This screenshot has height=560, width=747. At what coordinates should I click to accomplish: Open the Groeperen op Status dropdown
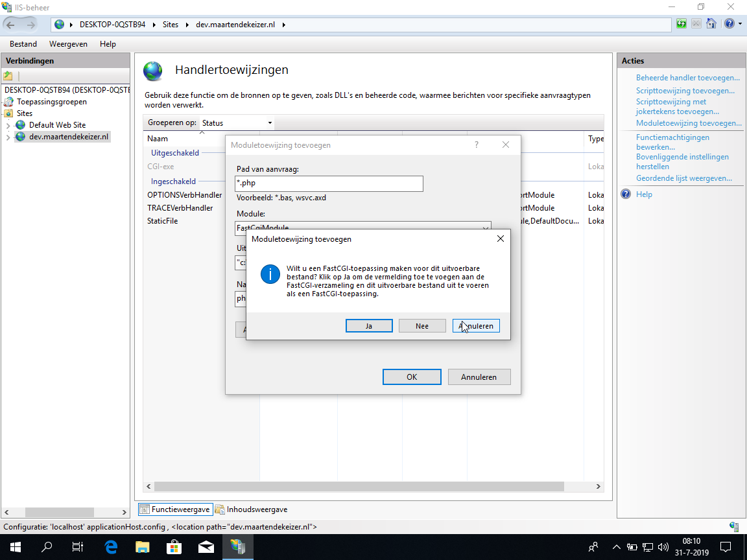237,123
